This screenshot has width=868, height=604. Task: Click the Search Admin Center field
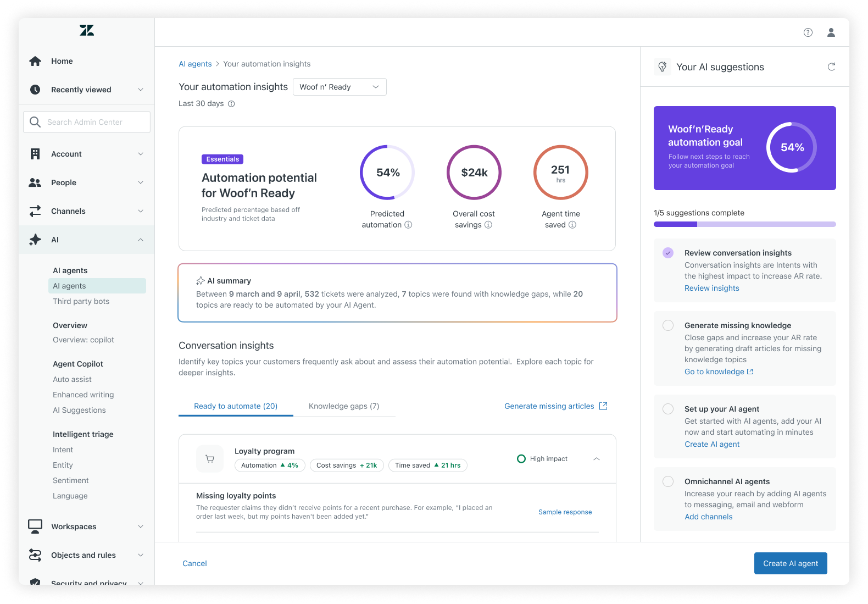coord(87,122)
